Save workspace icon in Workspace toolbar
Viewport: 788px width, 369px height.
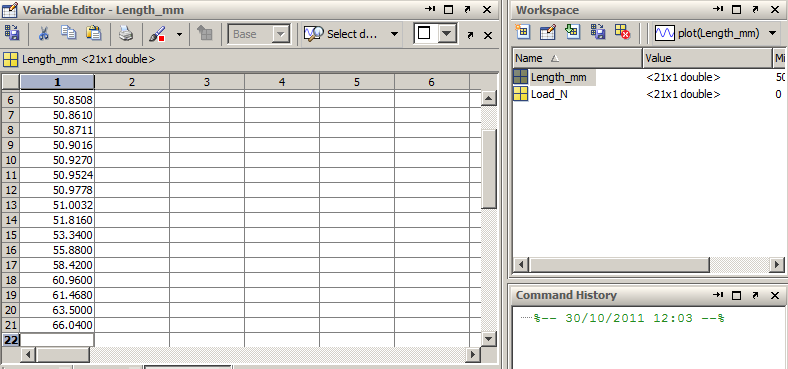[598, 32]
